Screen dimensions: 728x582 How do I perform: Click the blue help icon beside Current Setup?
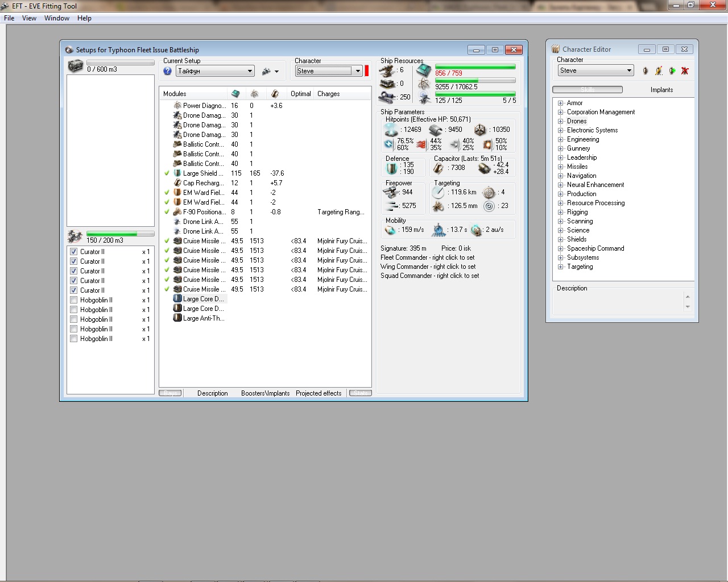tap(167, 71)
